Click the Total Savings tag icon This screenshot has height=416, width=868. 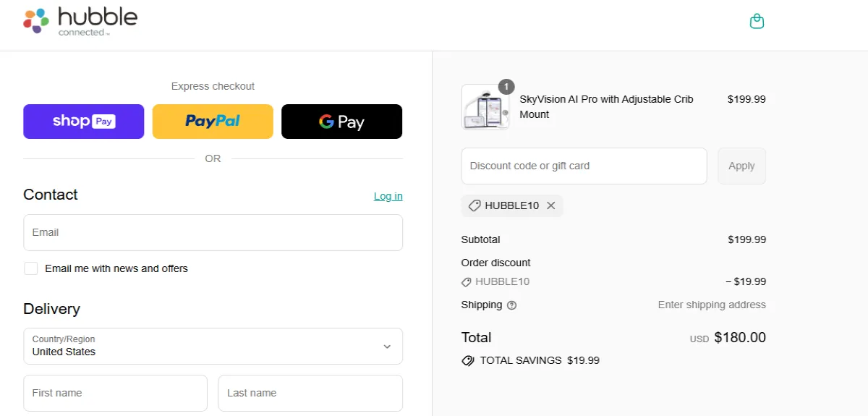pyautogui.click(x=468, y=360)
